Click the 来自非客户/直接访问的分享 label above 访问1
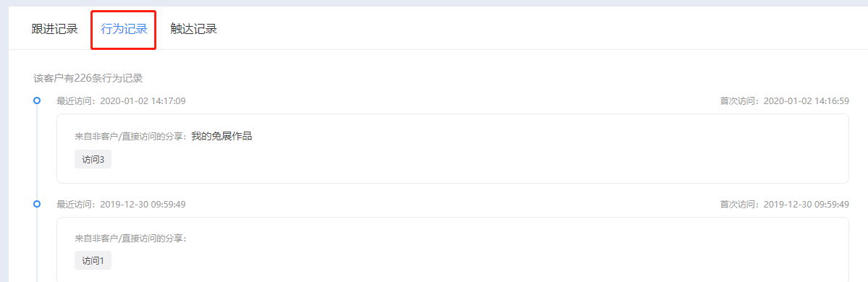868x282 pixels. [132, 239]
